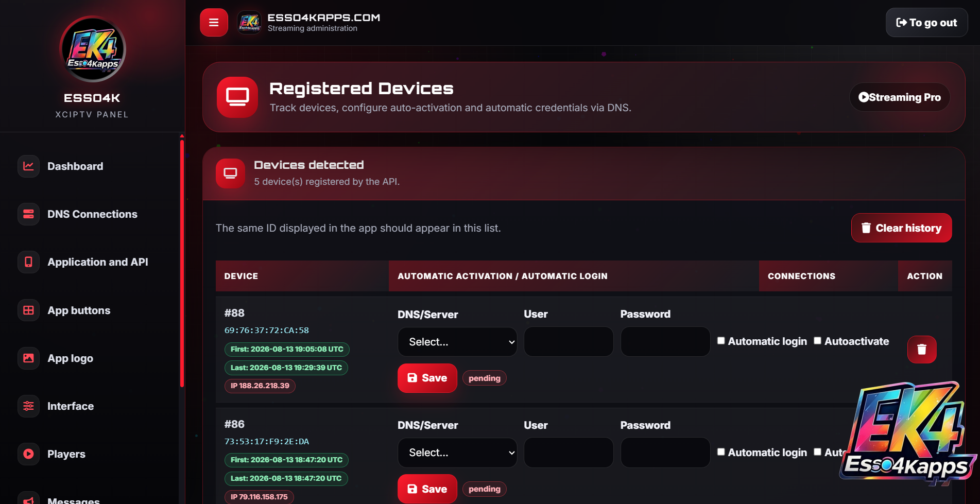Check Autoactivate for device #88

817,341
